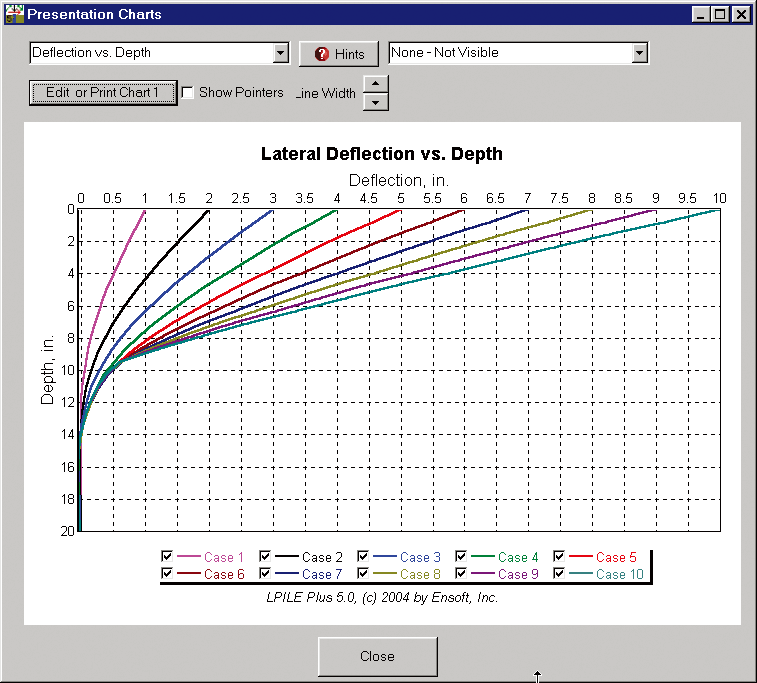Disable Case 5 curve visibility
Image resolution: width=757 pixels, height=683 pixels.
click(x=560, y=557)
